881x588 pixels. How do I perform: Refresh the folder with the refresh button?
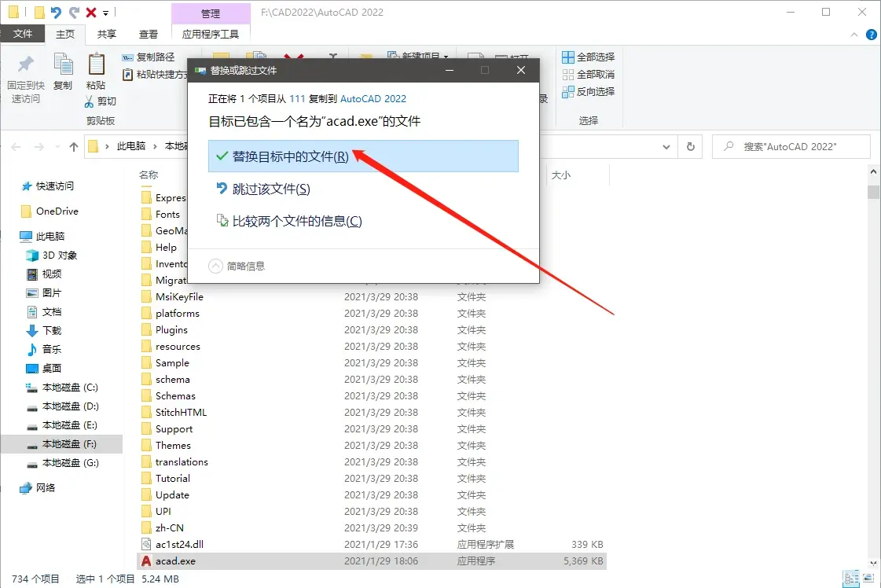point(691,147)
